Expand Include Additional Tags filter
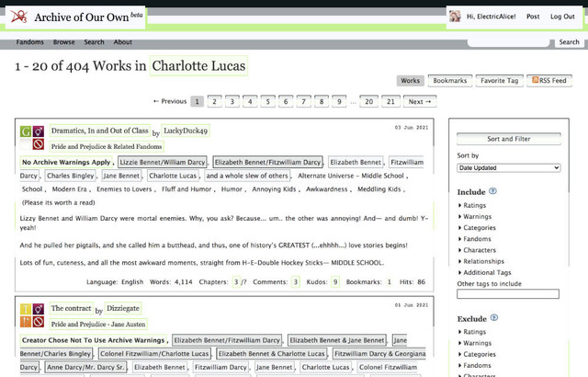Image resolution: width=588 pixels, height=377 pixels. click(484, 273)
